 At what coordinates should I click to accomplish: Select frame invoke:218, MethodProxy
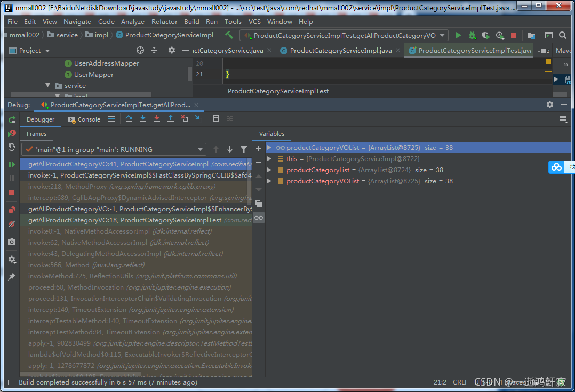[x=135, y=187]
